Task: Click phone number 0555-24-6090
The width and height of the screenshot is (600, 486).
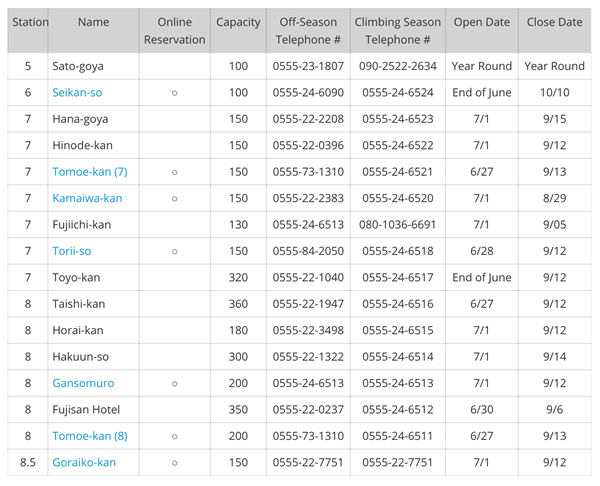Action: (x=308, y=92)
